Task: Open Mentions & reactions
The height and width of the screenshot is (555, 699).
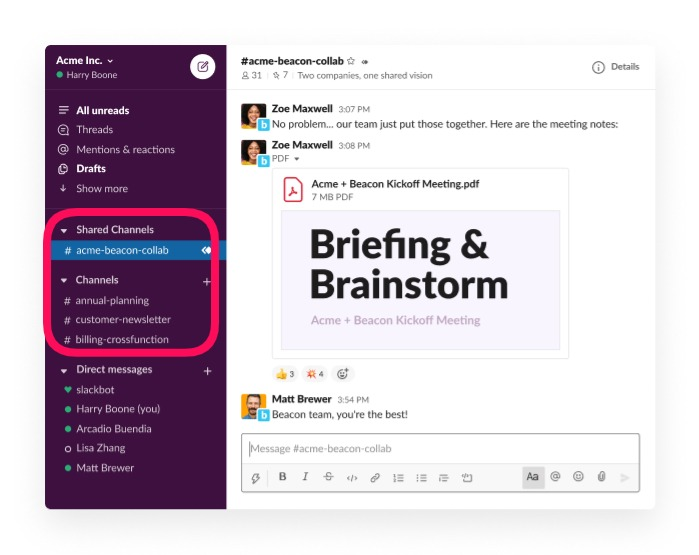Action: click(x=125, y=150)
